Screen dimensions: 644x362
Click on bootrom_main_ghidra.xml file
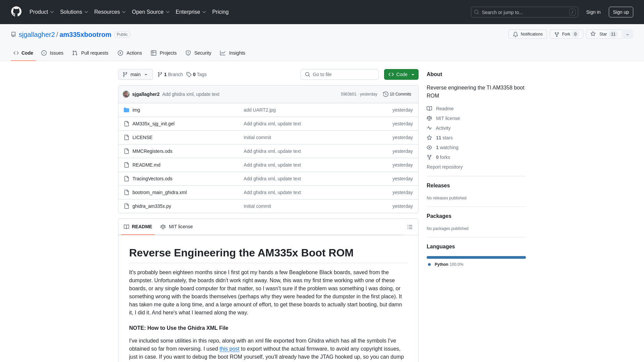point(160,192)
